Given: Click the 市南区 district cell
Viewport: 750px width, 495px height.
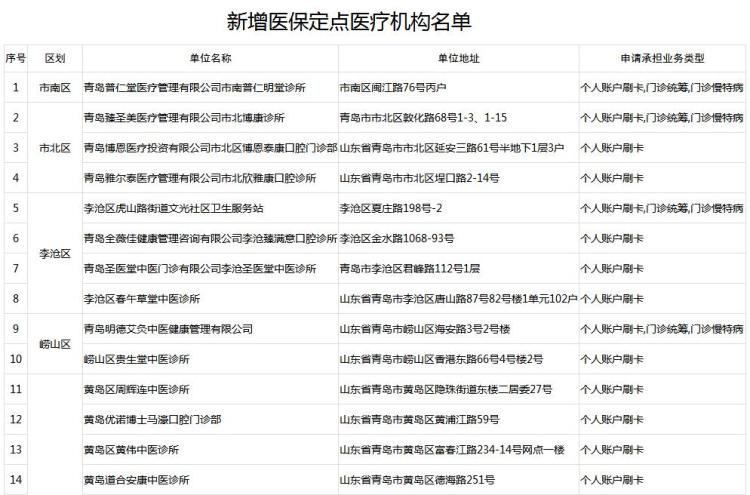Looking at the screenshot, I should point(55,88).
